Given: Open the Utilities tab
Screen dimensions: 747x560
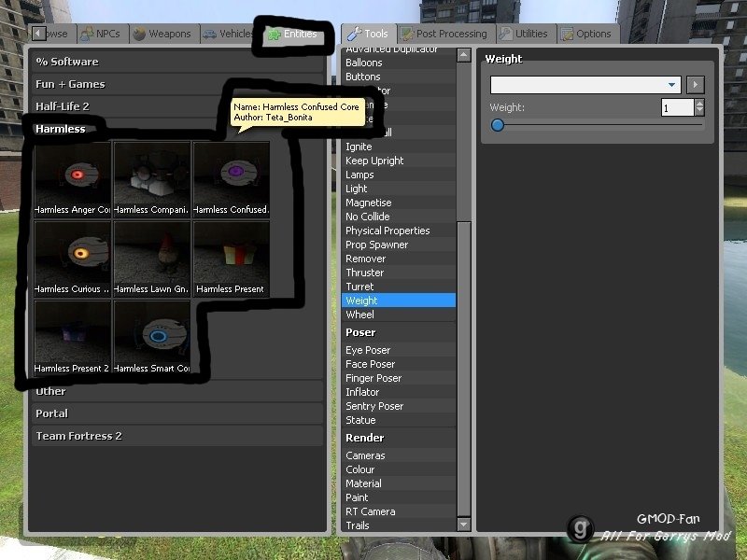Looking at the screenshot, I should point(525,34).
